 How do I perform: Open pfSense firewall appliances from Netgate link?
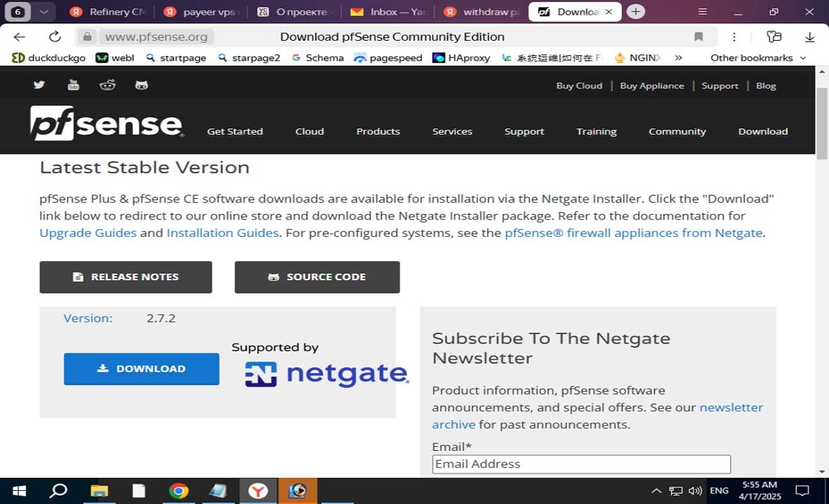tap(633, 233)
